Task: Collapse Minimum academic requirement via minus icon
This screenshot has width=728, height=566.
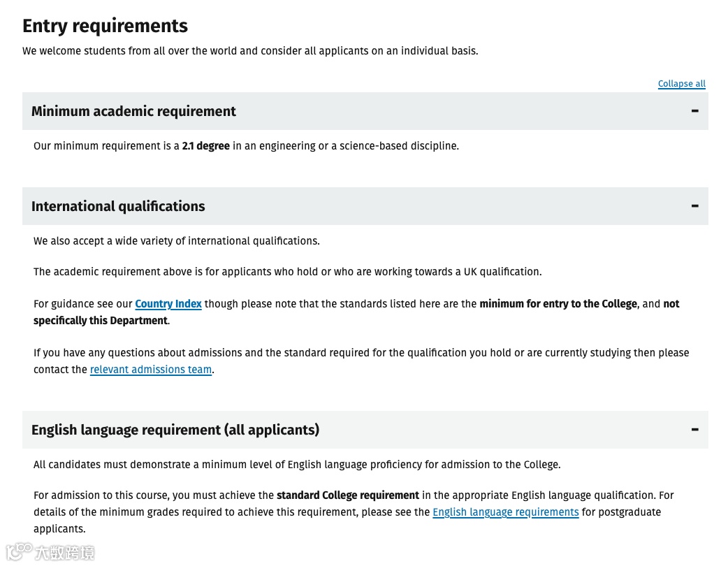Action: 694,111
